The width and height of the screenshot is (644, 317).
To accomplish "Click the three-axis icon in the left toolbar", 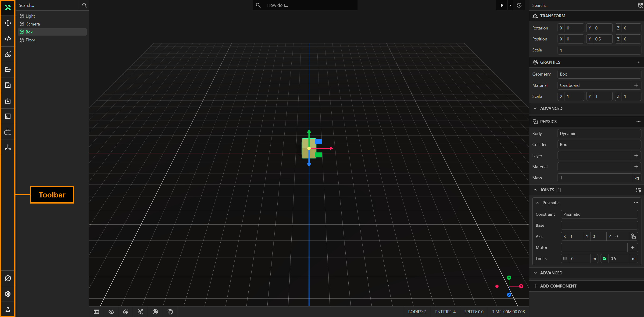I will [x=8, y=147].
